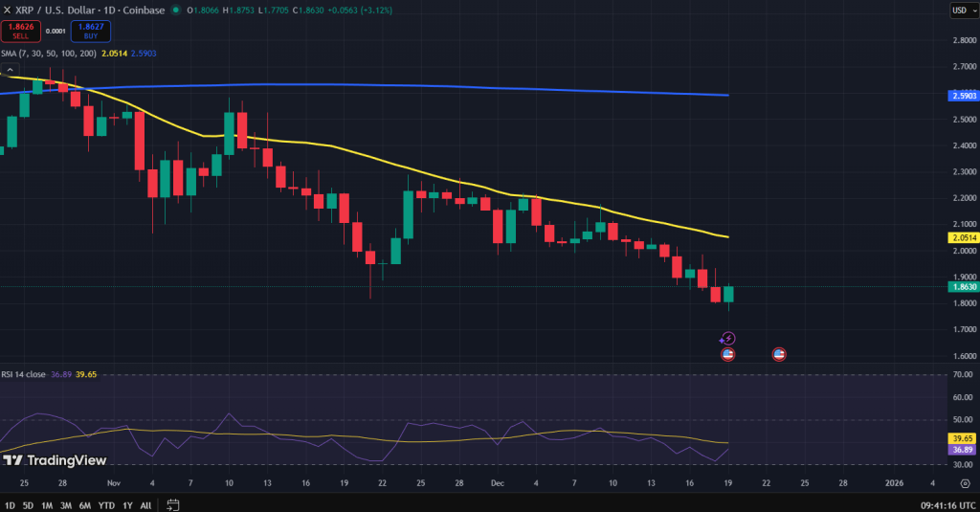Click the TradingView logo
This screenshot has width=980, height=512.
pyautogui.click(x=55, y=460)
